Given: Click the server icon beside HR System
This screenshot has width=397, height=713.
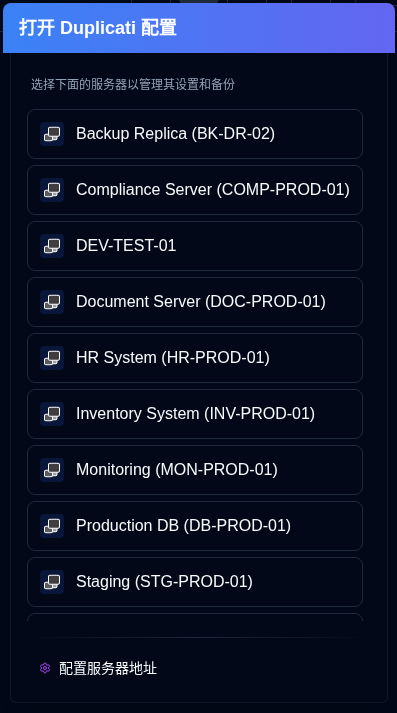Looking at the screenshot, I should (x=52, y=357).
